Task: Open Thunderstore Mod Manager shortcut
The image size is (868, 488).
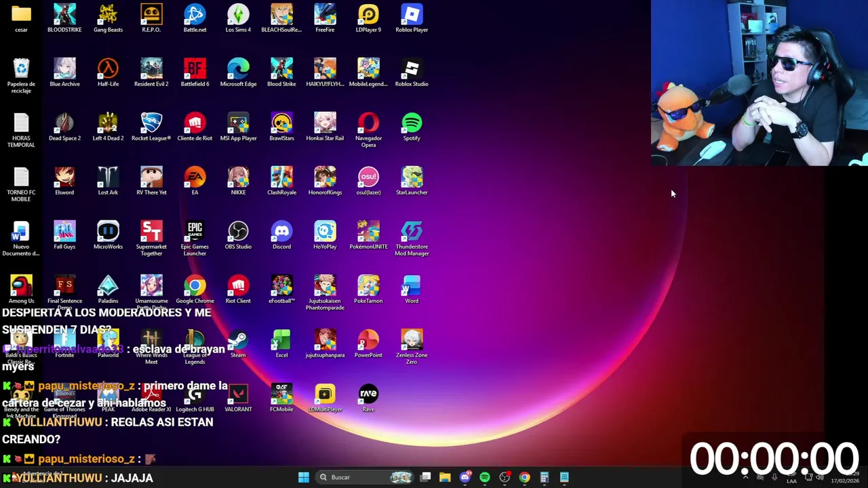Action: pos(412,239)
